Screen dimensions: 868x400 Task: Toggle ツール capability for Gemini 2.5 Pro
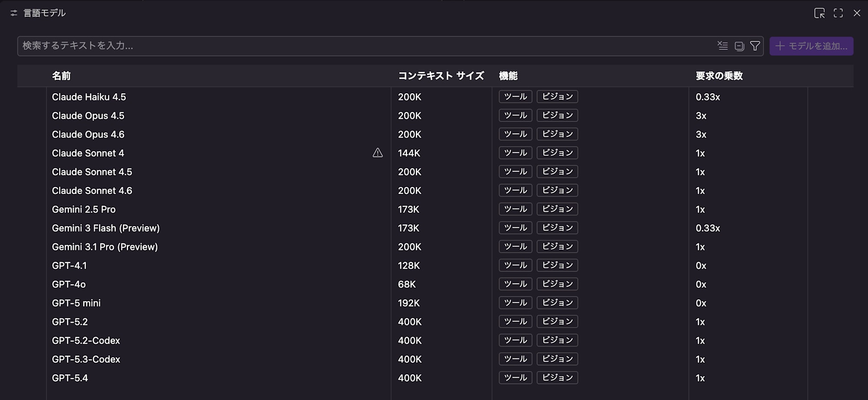point(515,209)
